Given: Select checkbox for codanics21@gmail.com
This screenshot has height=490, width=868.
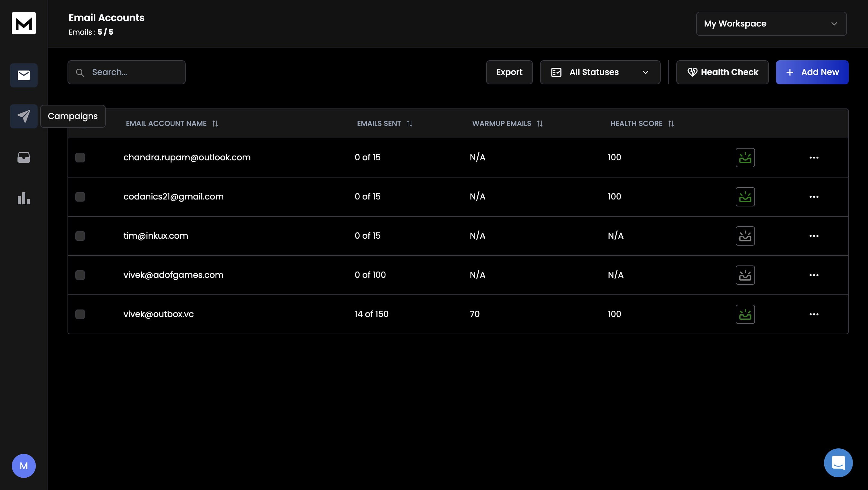Looking at the screenshot, I should point(80,197).
